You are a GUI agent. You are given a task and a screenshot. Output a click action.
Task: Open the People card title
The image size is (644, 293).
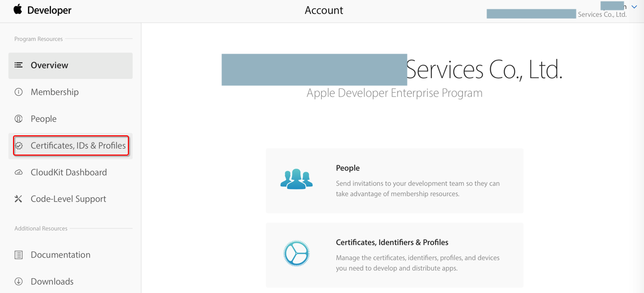348,168
